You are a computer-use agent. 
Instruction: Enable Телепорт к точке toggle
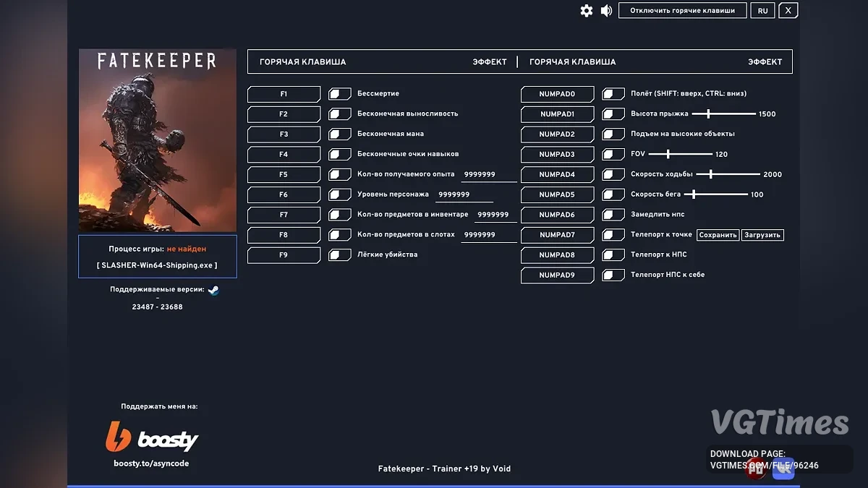(613, 235)
